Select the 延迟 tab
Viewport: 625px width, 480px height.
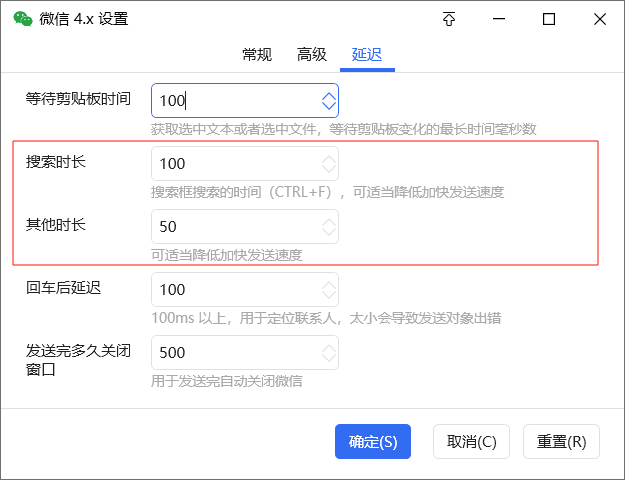point(367,54)
